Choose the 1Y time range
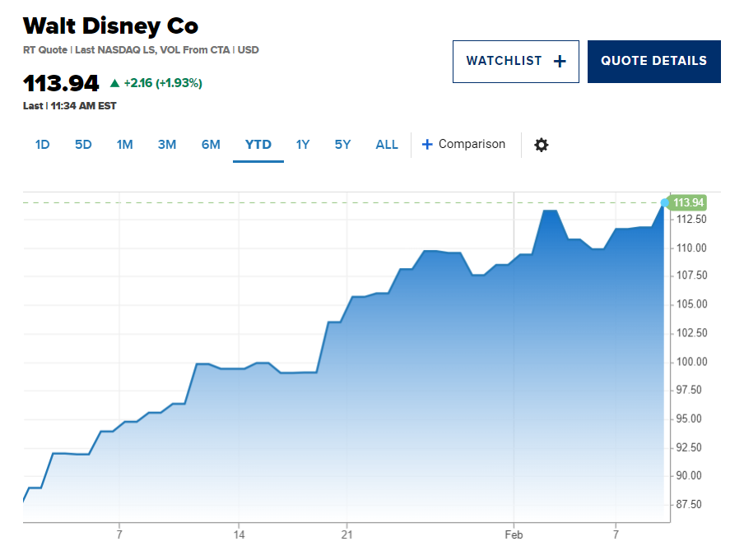Image resolution: width=744 pixels, height=560 pixels. click(x=303, y=145)
